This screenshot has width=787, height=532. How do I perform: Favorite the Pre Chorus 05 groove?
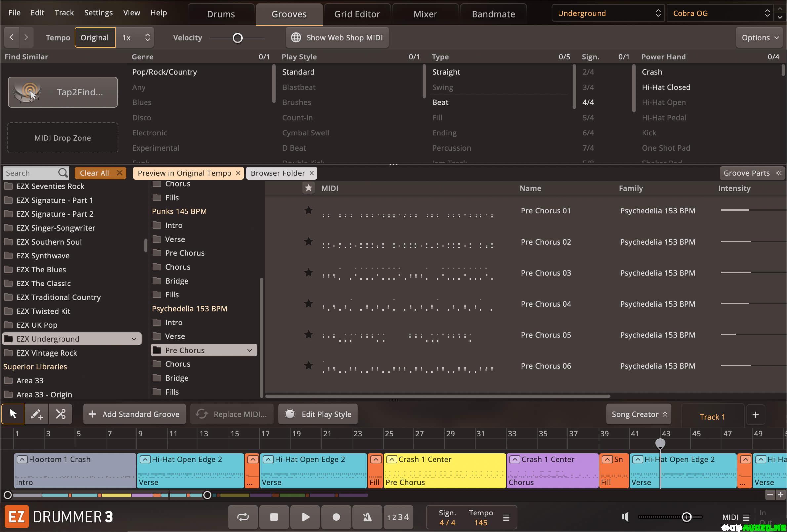308,335
